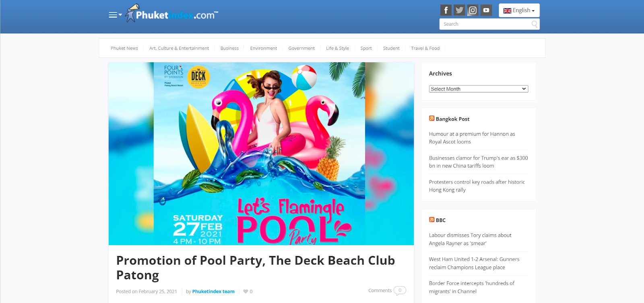The image size is (644, 303).
Task: Click the Phuketindex.com logo
Action: pyautogui.click(x=172, y=14)
